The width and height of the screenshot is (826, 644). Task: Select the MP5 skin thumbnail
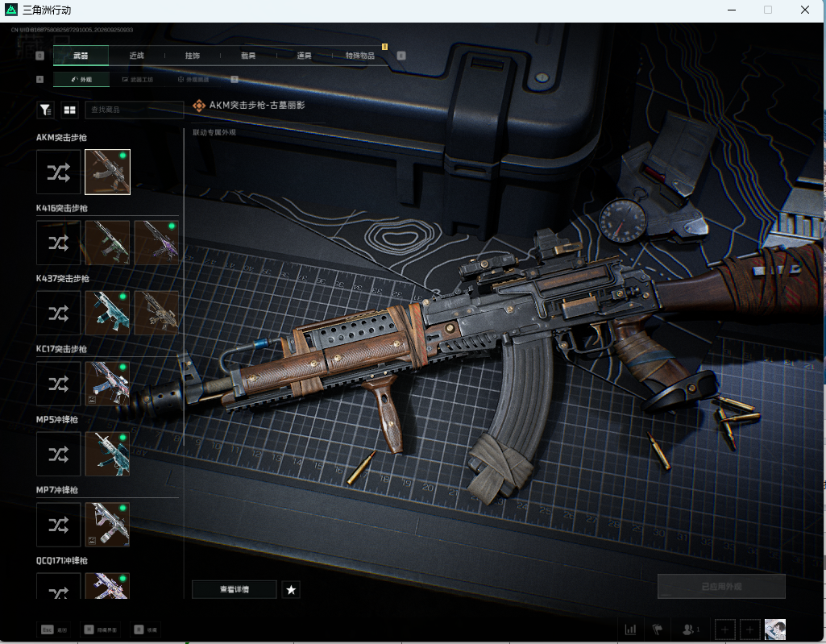click(107, 455)
